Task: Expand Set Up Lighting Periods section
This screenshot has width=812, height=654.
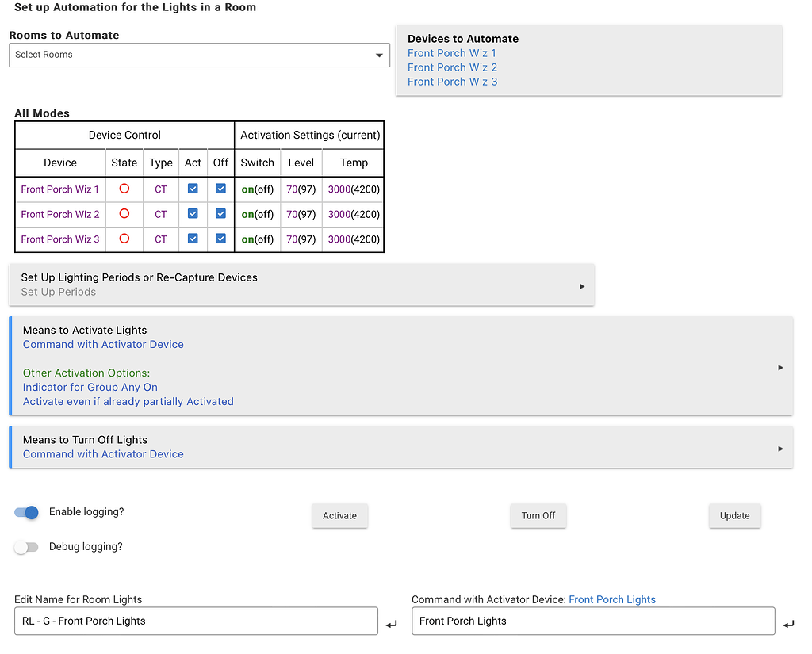Action: click(301, 285)
